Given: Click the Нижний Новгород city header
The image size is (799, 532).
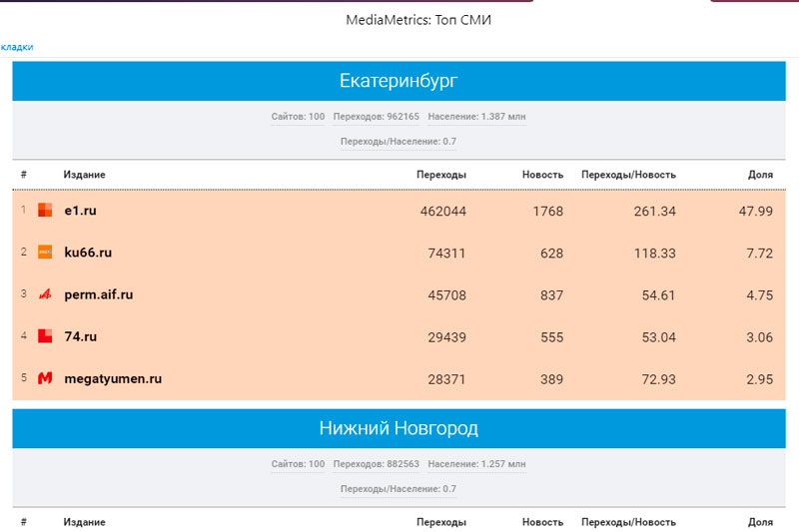Looking at the screenshot, I should pos(399,428).
